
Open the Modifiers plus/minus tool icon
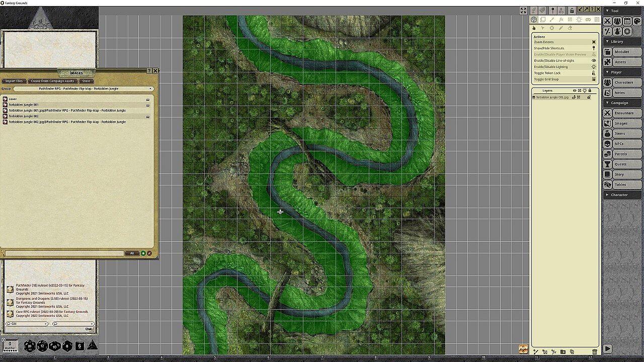(607, 31)
